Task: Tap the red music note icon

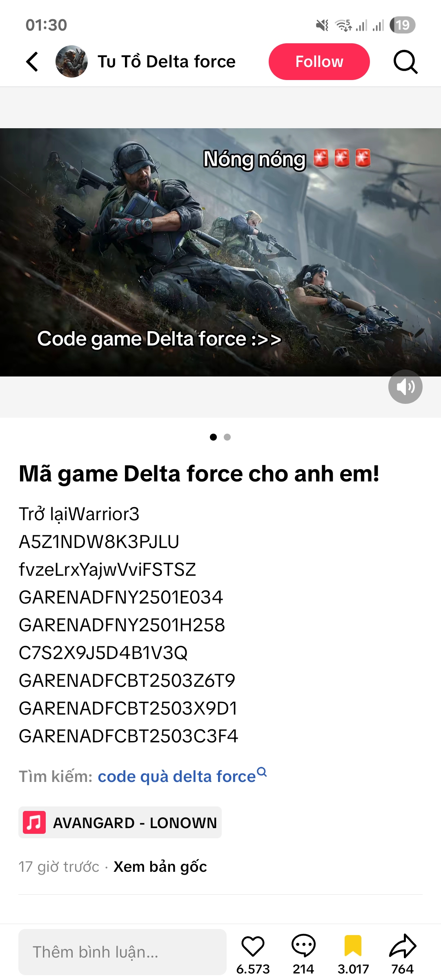Action: [34, 822]
